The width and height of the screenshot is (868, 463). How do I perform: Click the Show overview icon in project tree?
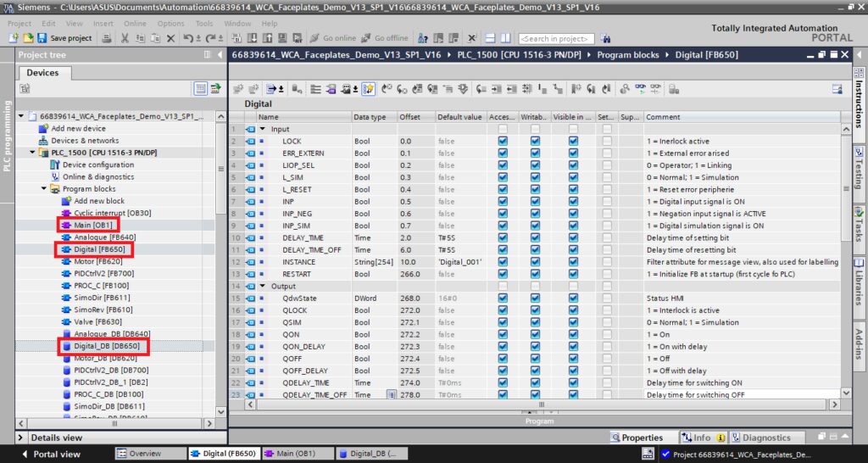click(x=25, y=88)
